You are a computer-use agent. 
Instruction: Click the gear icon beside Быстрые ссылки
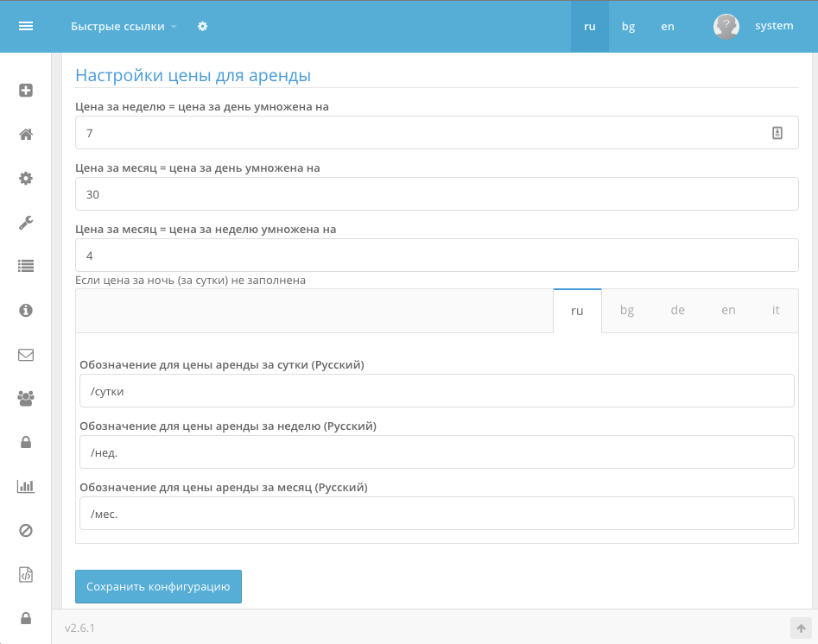(x=202, y=26)
